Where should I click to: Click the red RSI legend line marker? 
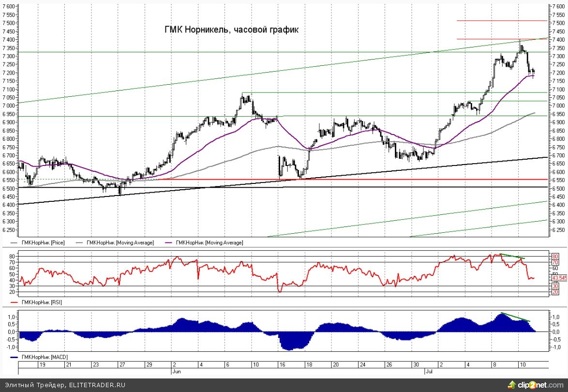pyautogui.click(x=14, y=302)
